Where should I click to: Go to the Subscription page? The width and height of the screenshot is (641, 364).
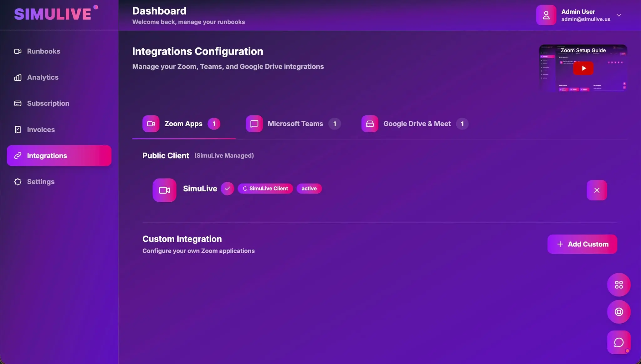59,104
